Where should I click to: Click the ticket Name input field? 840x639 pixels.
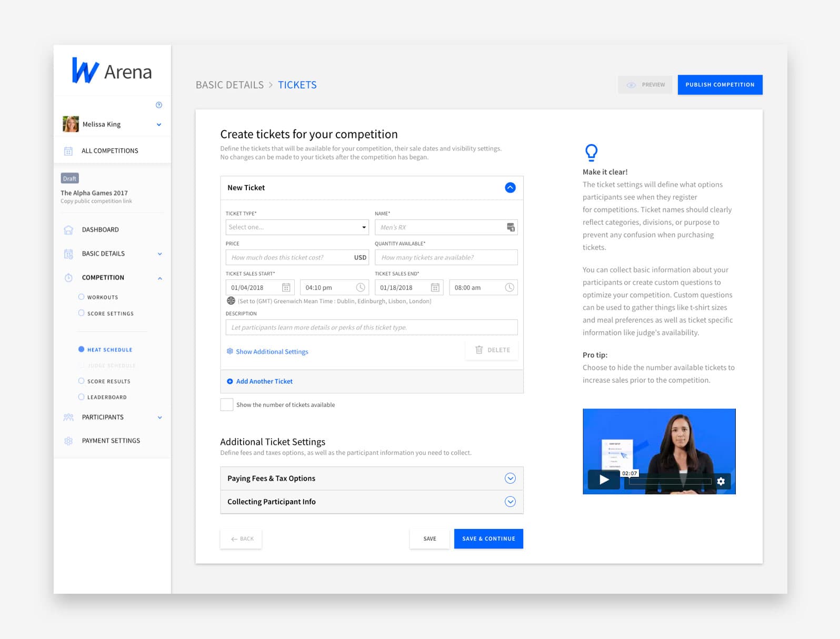(x=446, y=227)
